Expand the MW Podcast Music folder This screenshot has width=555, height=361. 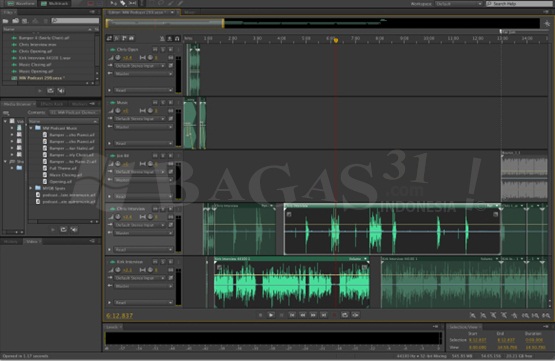31,128
